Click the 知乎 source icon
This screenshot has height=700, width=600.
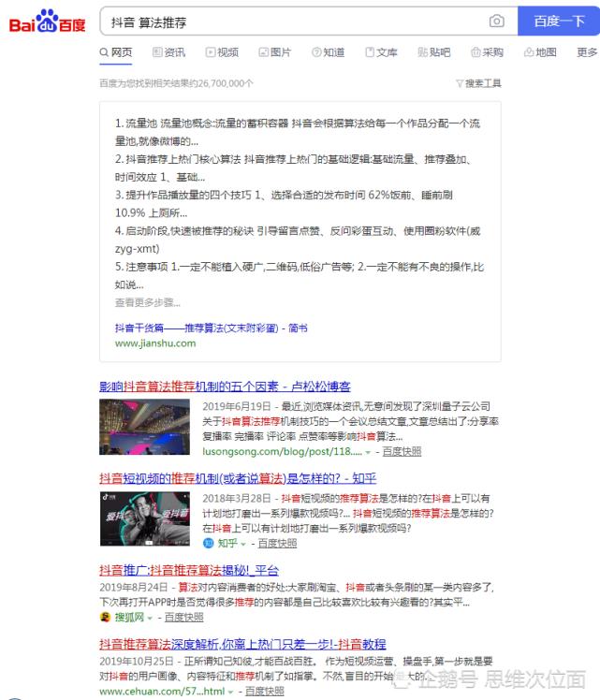[209, 544]
